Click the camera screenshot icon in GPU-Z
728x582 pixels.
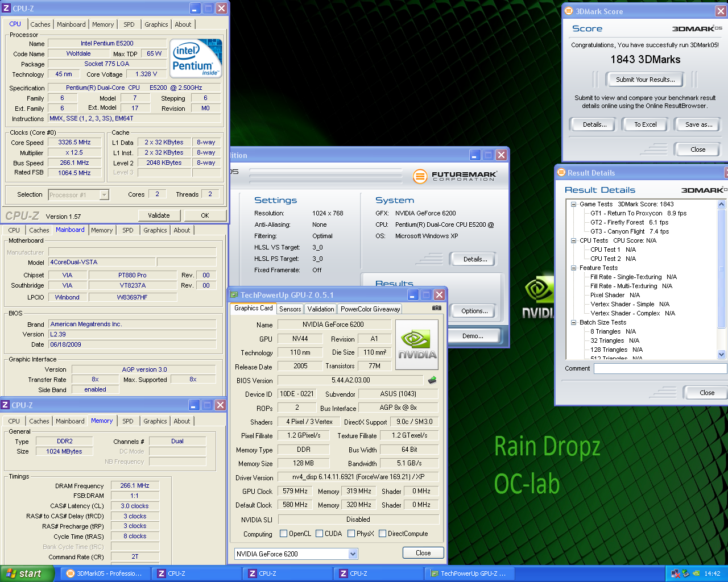click(436, 307)
